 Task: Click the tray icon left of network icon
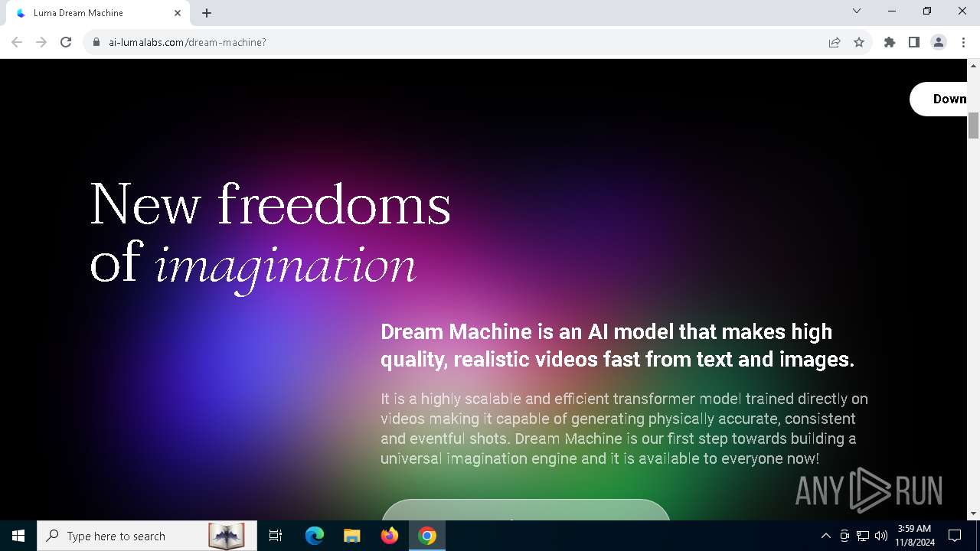tap(844, 536)
